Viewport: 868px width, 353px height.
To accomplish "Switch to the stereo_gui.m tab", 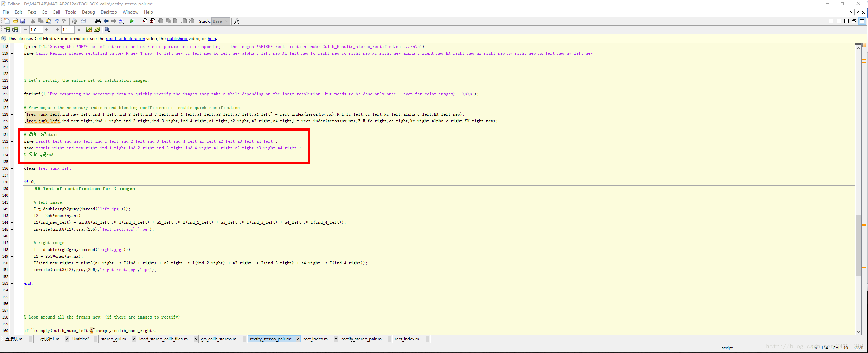I will tap(113, 339).
